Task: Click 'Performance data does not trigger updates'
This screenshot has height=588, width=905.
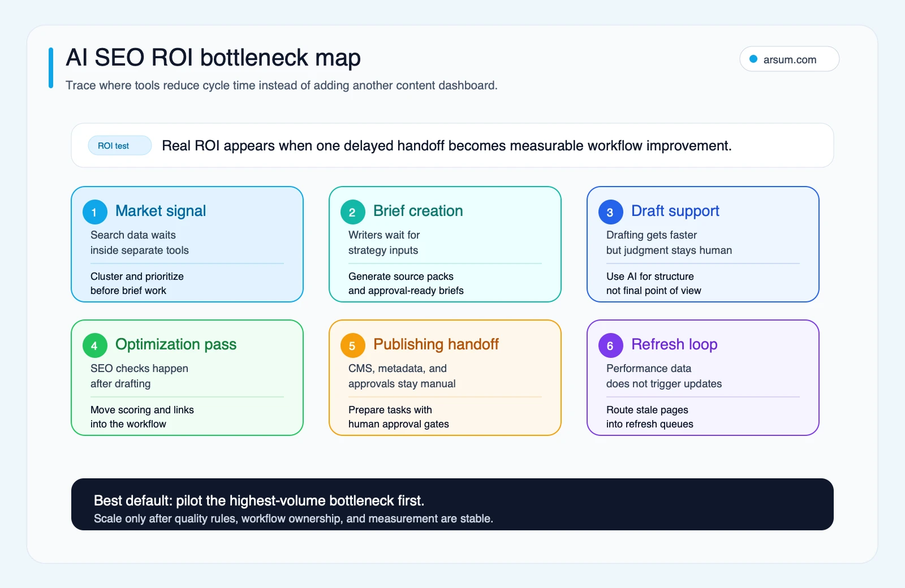Action: click(x=664, y=376)
